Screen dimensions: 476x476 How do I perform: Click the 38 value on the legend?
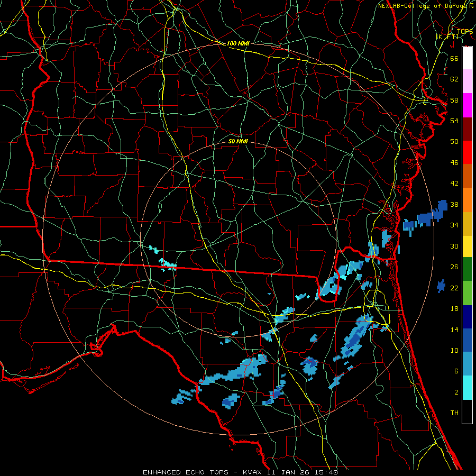coord(454,205)
